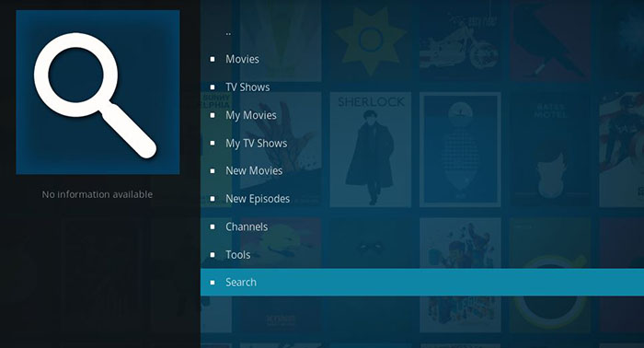Click the bullet icon next to Channels
644x348 pixels.
(213, 226)
